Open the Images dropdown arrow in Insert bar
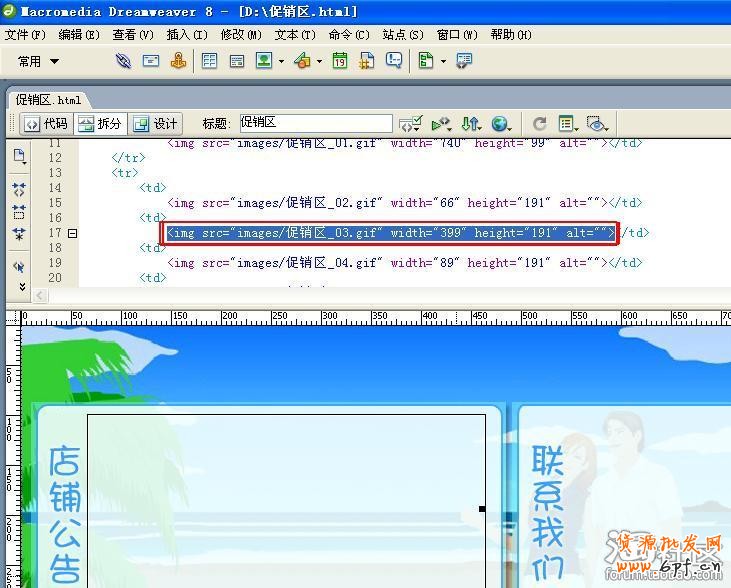This screenshot has height=588, width=731. (282, 62)
